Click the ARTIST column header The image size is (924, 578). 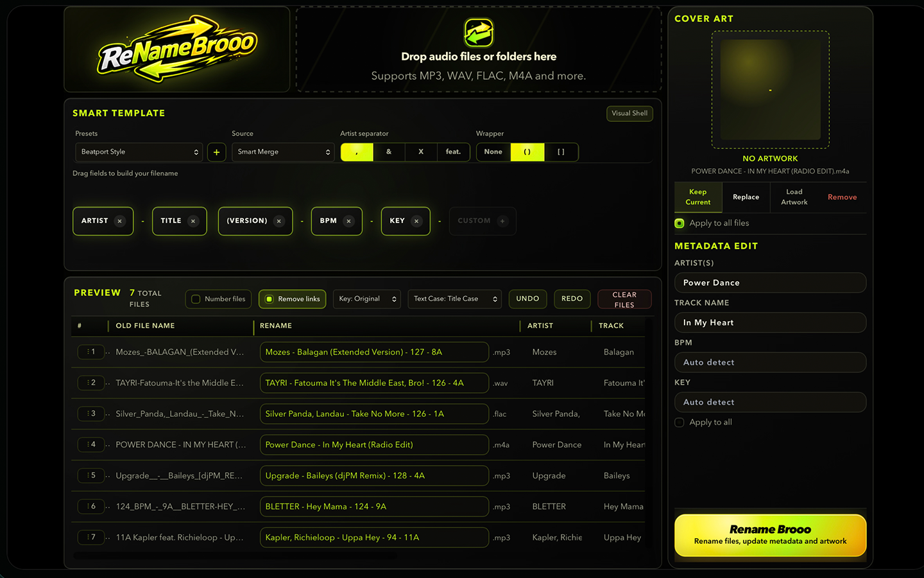click(x=540, y=326)
